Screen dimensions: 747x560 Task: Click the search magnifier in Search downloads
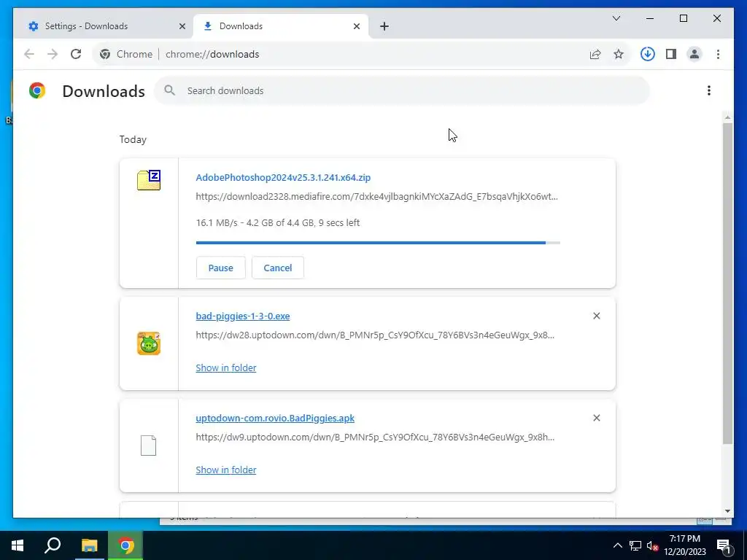(x=169, y=90)
